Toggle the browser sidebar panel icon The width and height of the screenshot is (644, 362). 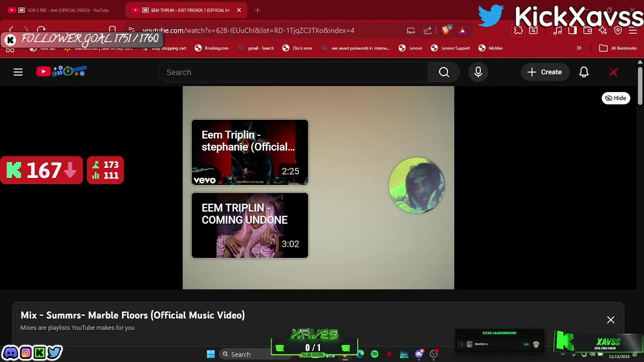point(573,31)
